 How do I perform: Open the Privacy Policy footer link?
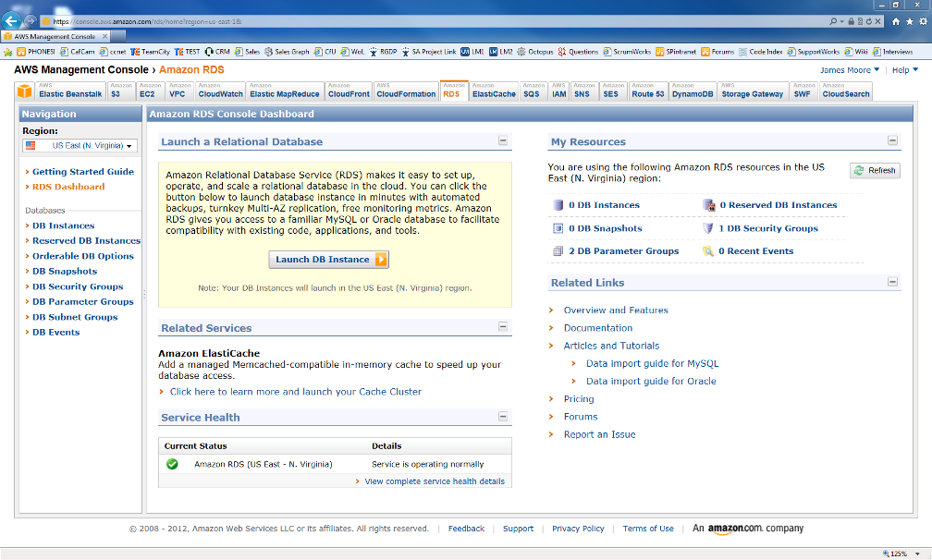coord(578,529)
